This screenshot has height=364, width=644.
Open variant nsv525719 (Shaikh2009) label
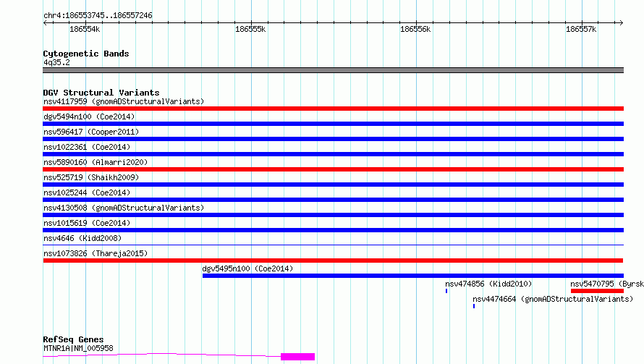click(x=91, y=177)
